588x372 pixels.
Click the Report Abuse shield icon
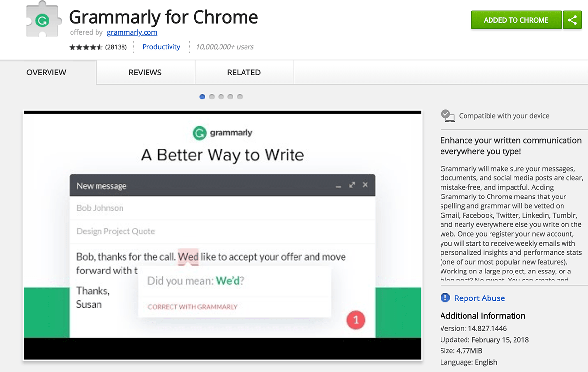pyautogui.click(x=445, y=298)
